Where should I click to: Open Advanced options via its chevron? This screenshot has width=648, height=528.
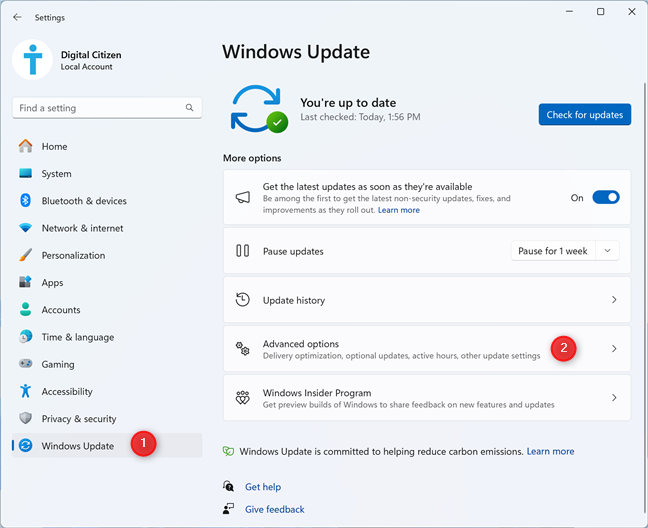pyautogui.click(x=614, y=349)
